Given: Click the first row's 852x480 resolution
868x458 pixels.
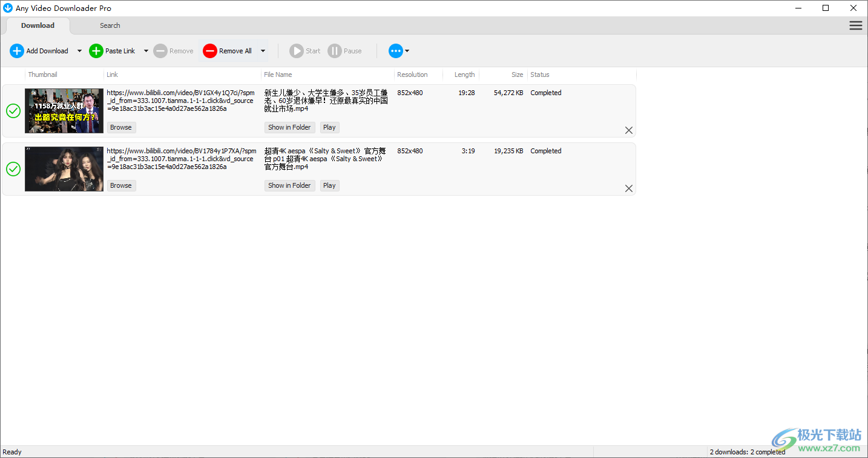Looking at the screenshot, I should (x=410, y=93).
